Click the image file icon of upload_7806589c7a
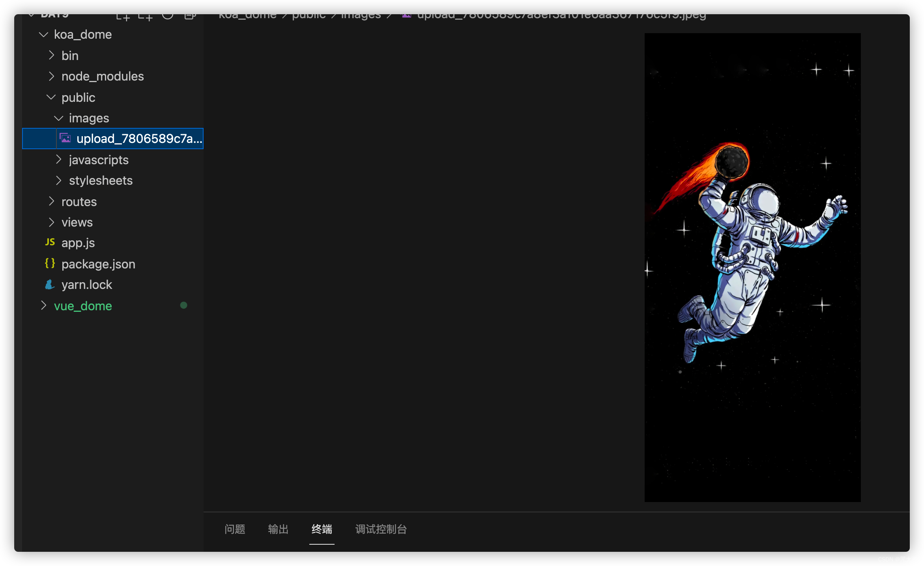This screenshot has width=924, height=566. [x=65, y=138]
